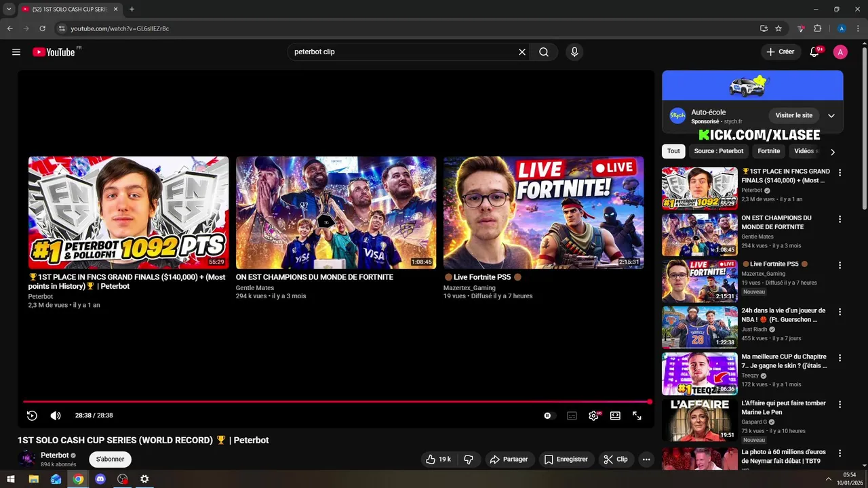Open Settings gear in taskbar
The image size is (868, 488).
point(144,479)
